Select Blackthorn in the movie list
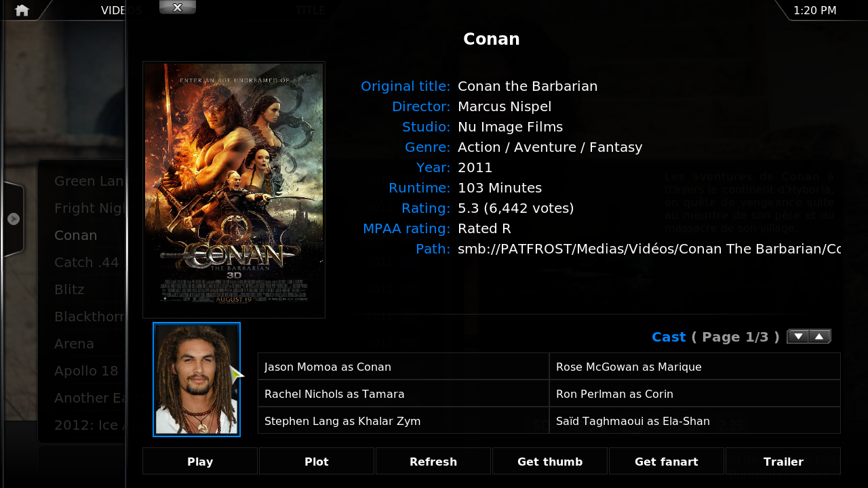 click(x=89, y=317)
